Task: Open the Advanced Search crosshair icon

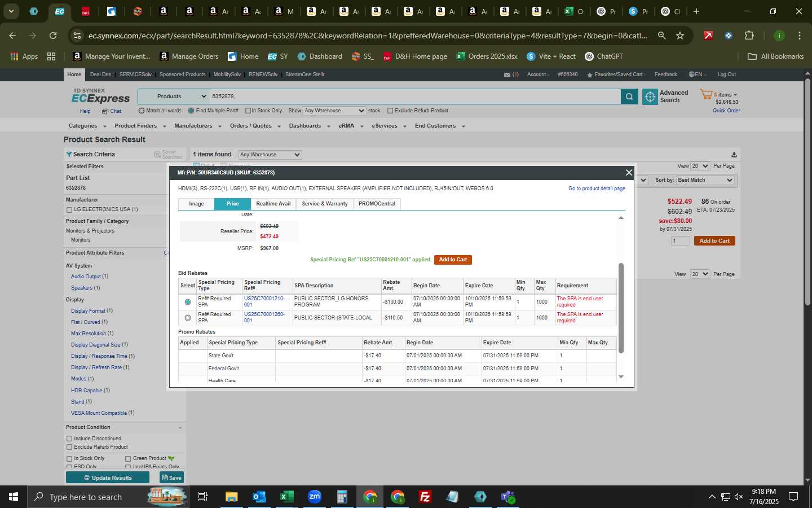Action: point(650,97)
